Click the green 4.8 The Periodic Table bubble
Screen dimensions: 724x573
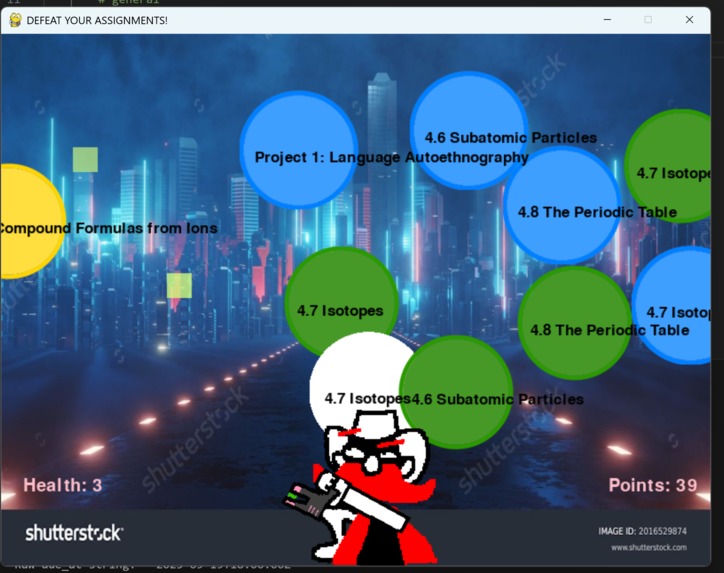pyautogui.click(x=575, y=323)
